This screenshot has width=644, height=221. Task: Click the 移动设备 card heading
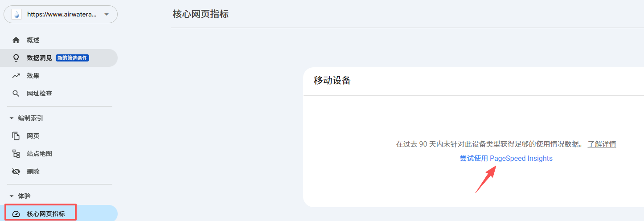(332, 81)
